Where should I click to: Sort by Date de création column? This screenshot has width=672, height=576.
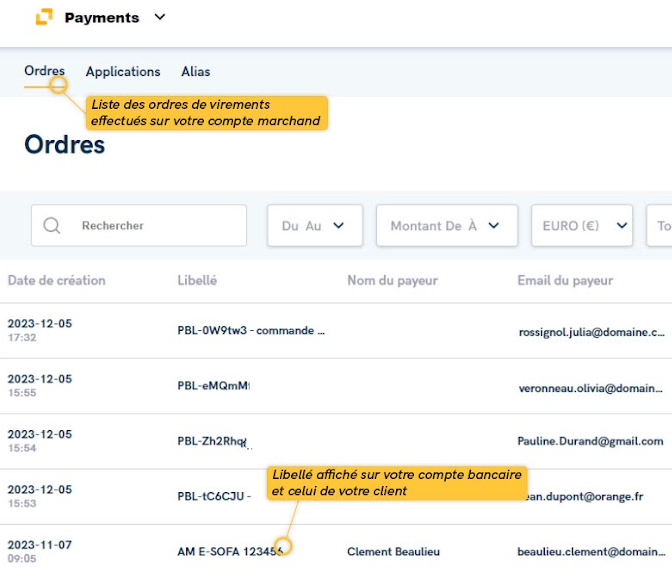(57, 280)
